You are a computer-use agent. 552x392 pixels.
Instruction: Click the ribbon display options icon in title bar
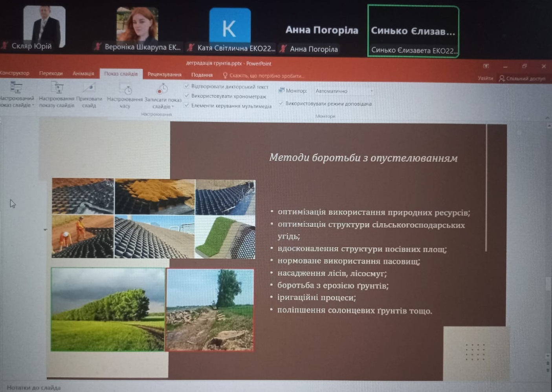pyautogui.click(x=486, y=66)
